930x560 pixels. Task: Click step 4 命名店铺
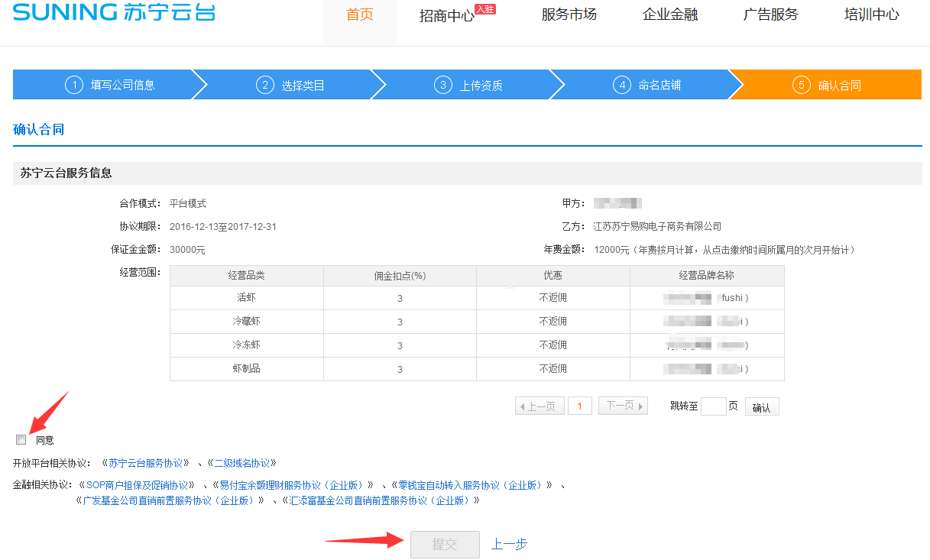648,85
